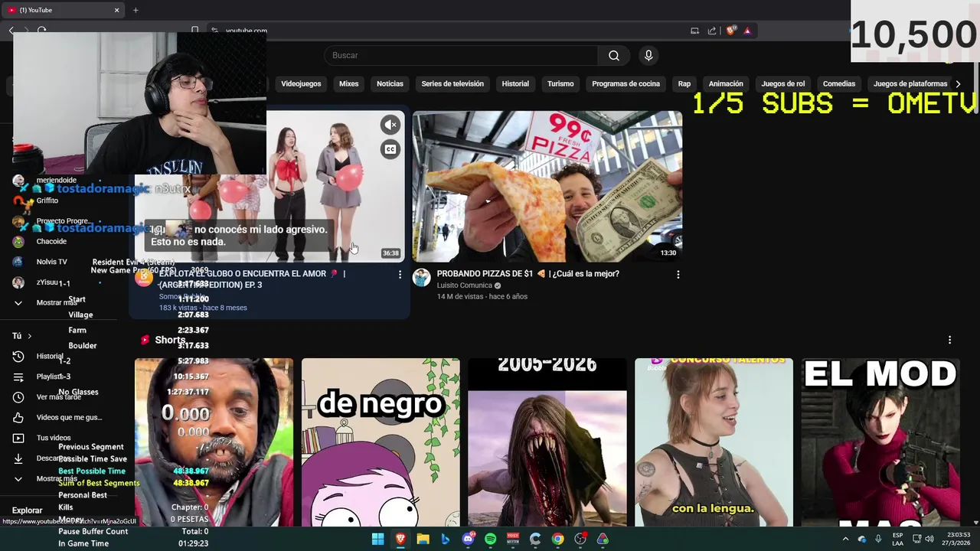Open the 'con la lengua' Short
The image size is (980, 551).
(x=714, y=442)
